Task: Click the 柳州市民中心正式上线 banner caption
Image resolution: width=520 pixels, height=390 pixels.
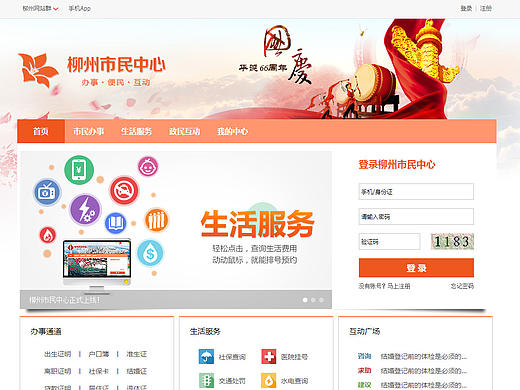Action: point(65,300)
